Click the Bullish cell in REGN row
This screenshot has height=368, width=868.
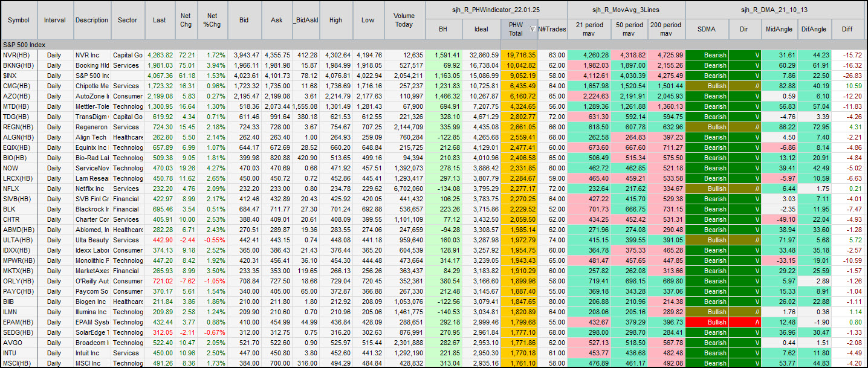coord(707,127)
